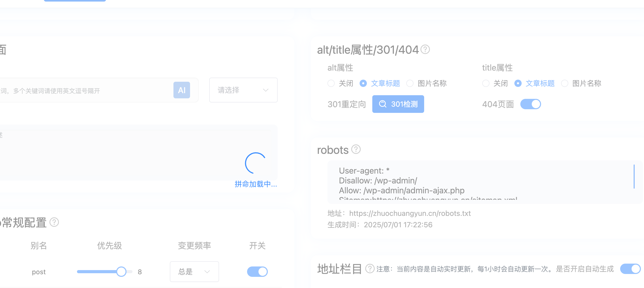Open help icon next to 地址栏目 heading
The image size is (644, 288).
point(370,269)
